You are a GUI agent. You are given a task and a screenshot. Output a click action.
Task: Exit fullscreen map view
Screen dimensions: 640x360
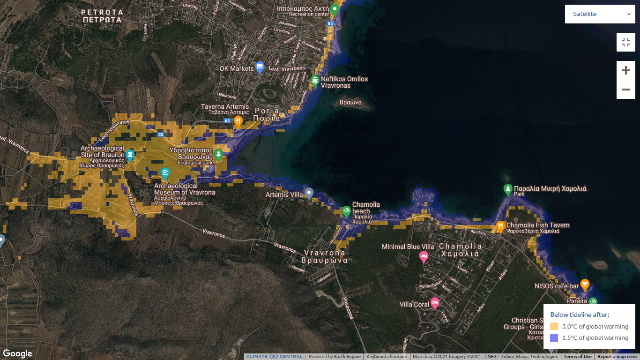625,42
